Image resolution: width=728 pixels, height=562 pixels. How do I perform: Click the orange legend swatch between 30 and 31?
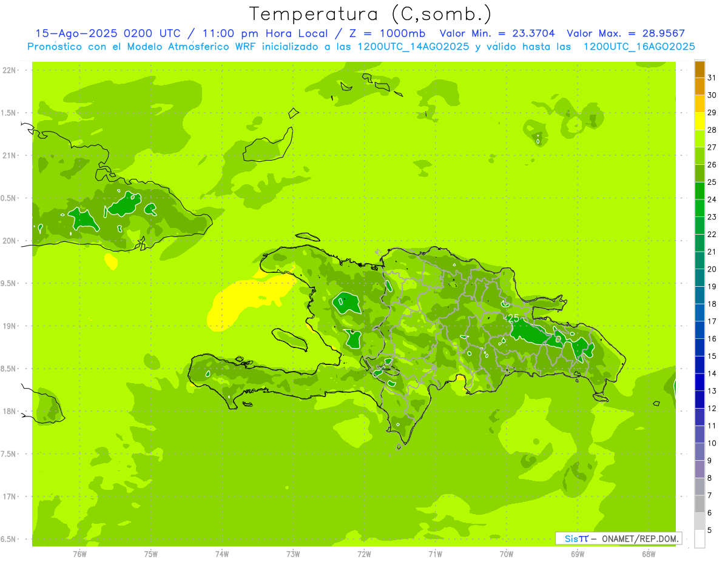pos(699,87)
